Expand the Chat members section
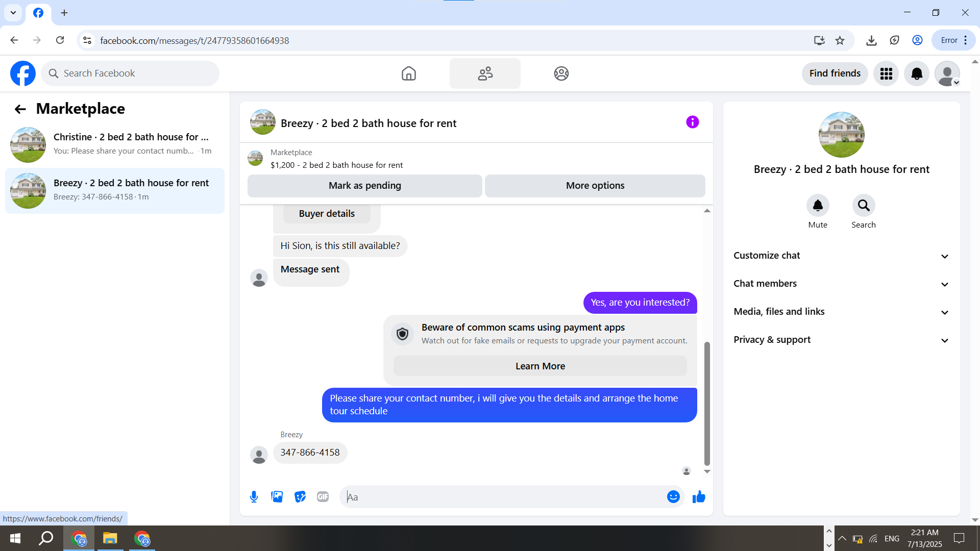Screen dimensions: 980x551 tap(841, 284)
